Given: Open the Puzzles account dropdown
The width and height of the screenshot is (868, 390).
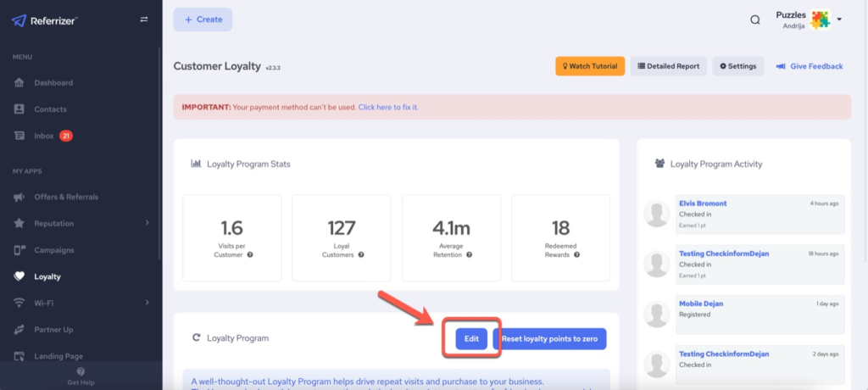Looking at the screenshot, I should [x=838, y=19].
